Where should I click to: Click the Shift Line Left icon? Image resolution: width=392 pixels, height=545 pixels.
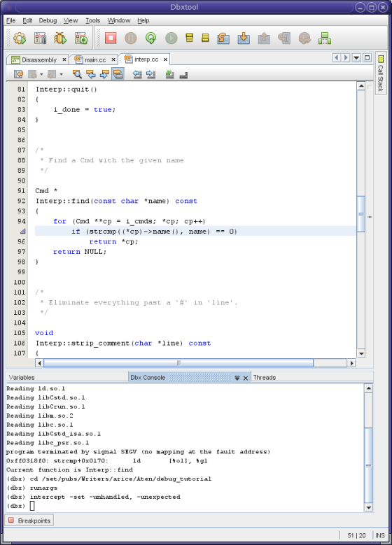pyautogui.click(x=137, y=74)
